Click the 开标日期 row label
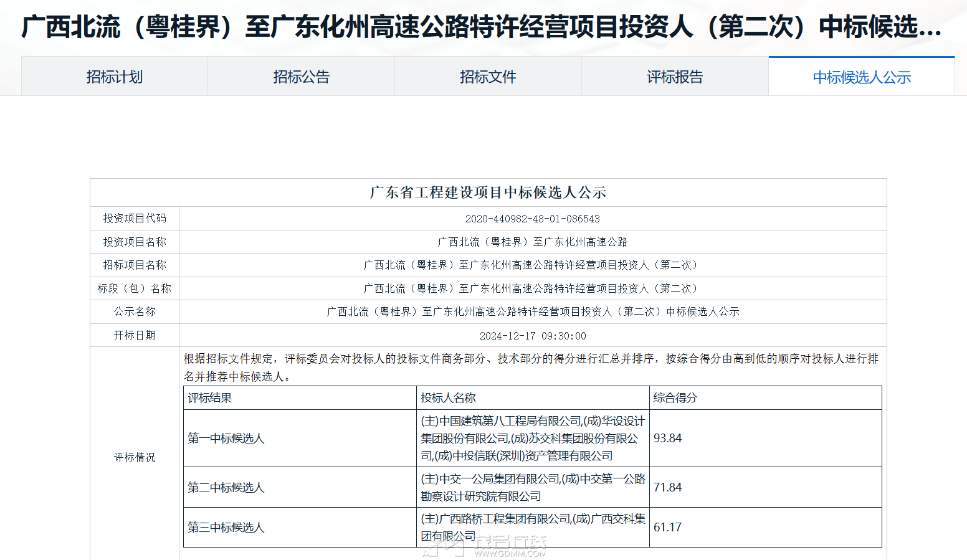The width and height of the screenshot is (967, 560). point(135,335)
